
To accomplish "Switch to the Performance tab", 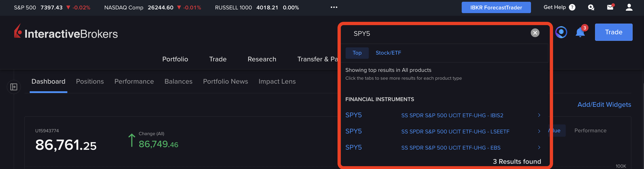I will pyautogui.click(x=134, y=81).
